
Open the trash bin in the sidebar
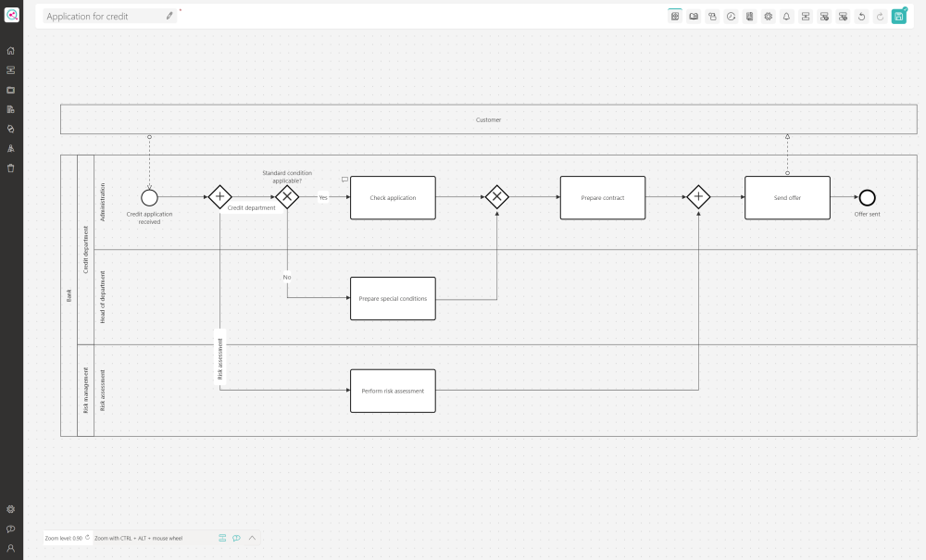pos(10,168)
